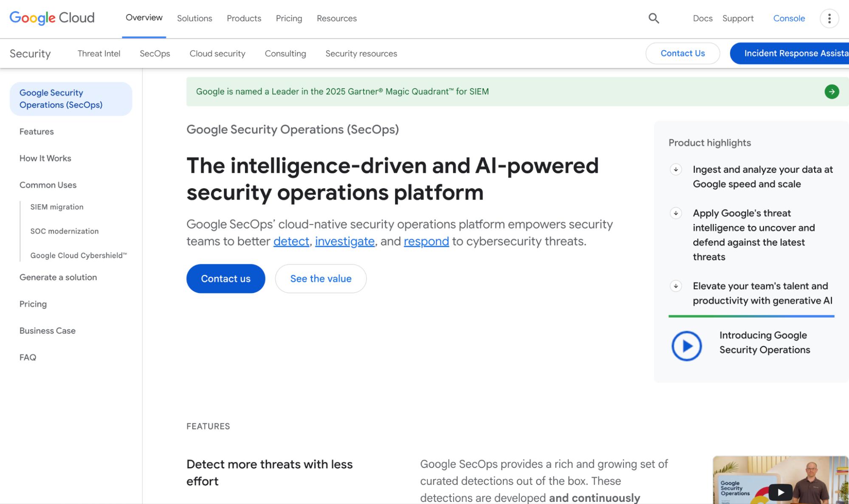Click arrow icon beside 'Ingest and analyze' highlight
Viewport: 849px width, 504px height.
pos(675,169)
